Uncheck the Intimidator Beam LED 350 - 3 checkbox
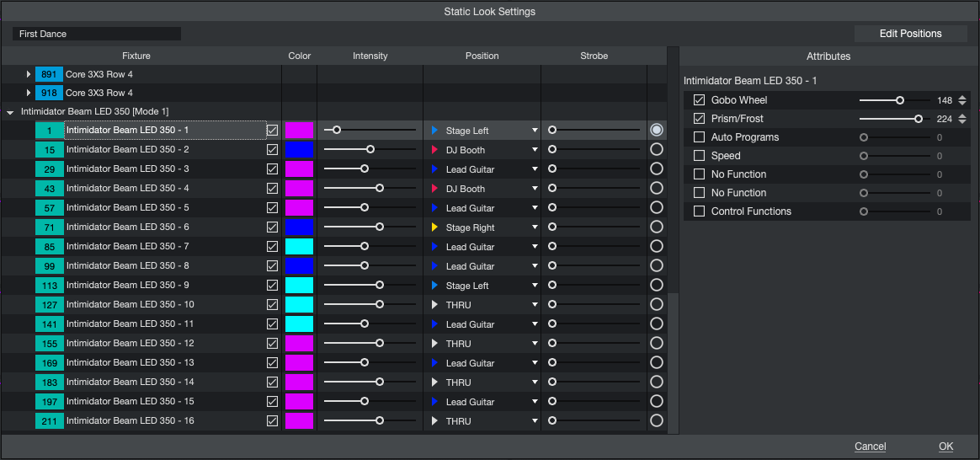The width and height of the screenshot is (980, 460). [x=272, y=169]
